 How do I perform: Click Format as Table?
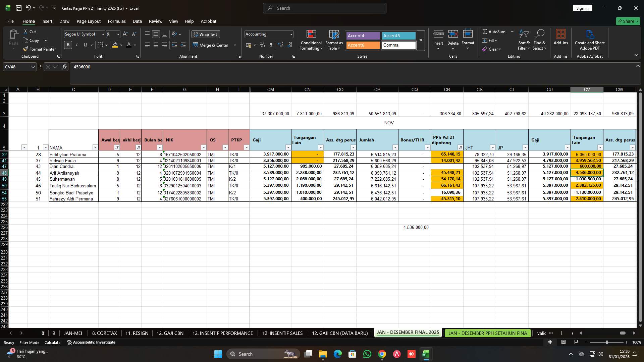coord(333,40)
